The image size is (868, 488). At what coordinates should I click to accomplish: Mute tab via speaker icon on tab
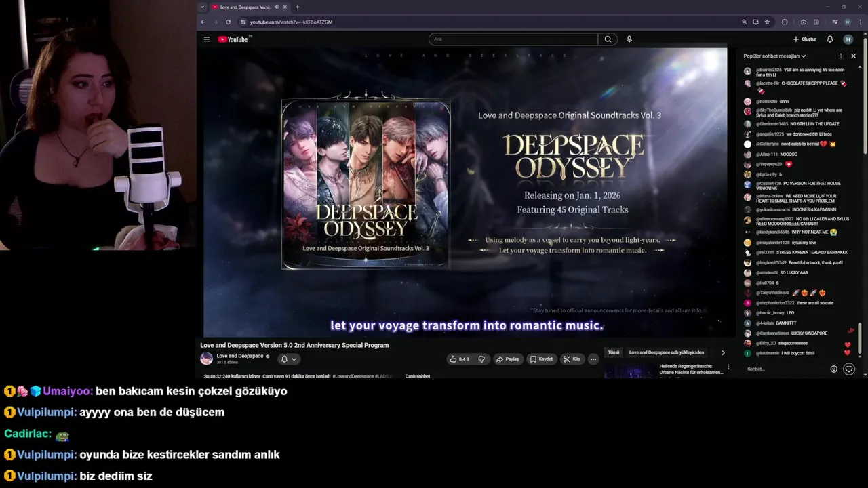276,7
